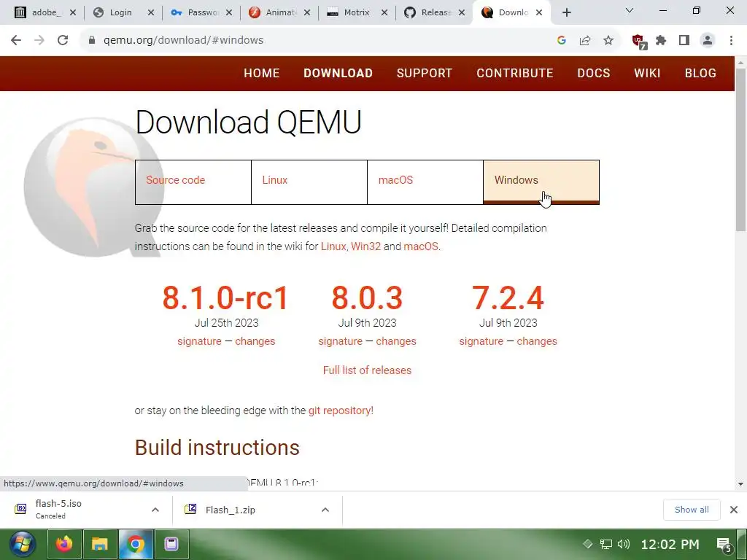Open the git repository link
Image resolution: width=747 pixels, height=560 pixels.
(340, 411)
